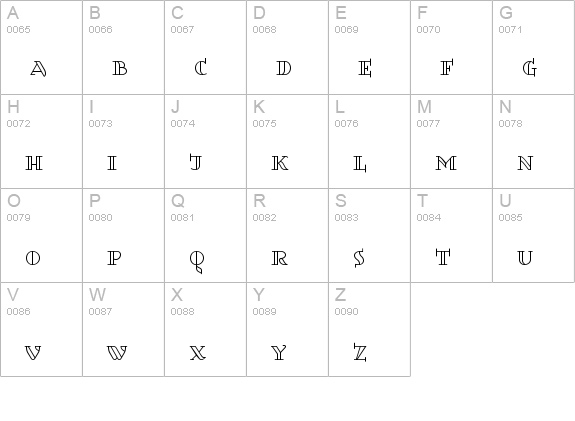575x421 pixels.
Task: Select the K character cell (0075)
Action: pyautogui.click(x=288, y=142)
